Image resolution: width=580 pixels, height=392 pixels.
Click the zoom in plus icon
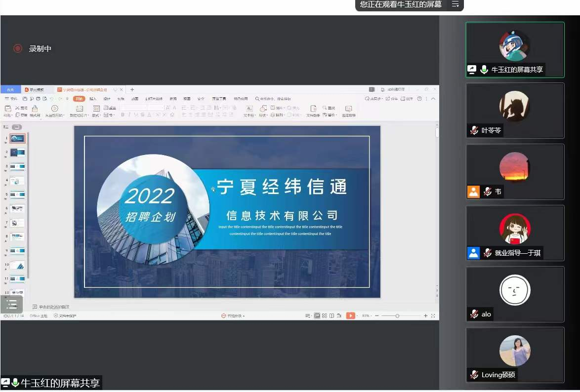pyautogui.click(x=425, y=315)
